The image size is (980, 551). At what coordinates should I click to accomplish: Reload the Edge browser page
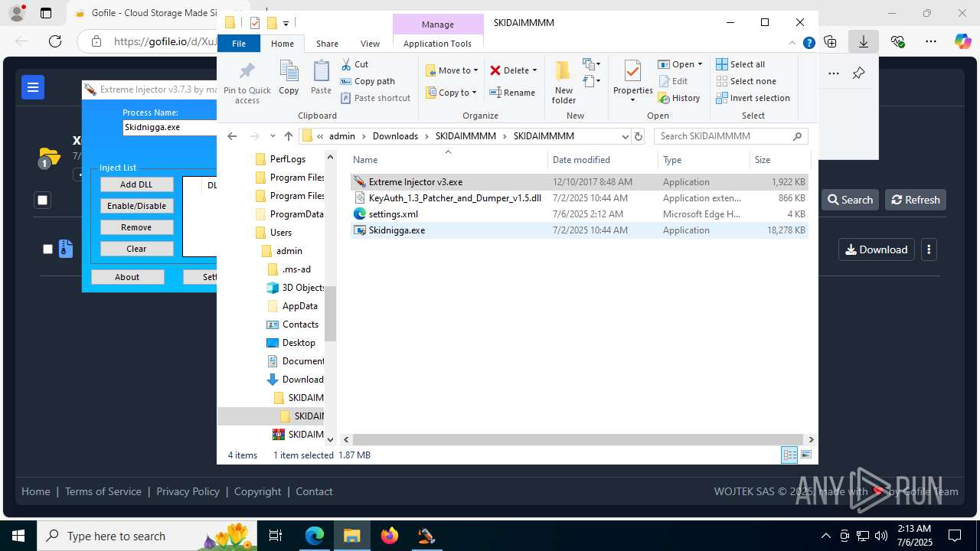click(x=55, y=41)
